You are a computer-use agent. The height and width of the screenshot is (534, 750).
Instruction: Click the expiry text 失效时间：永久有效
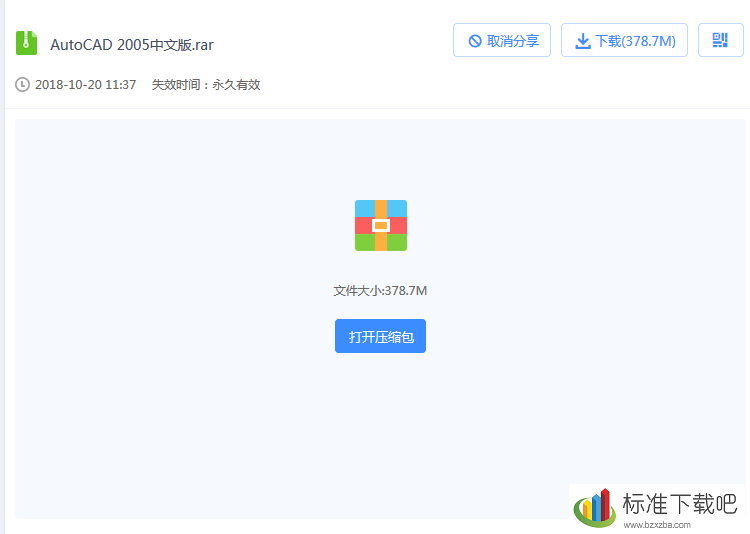(x=206, y=85)
